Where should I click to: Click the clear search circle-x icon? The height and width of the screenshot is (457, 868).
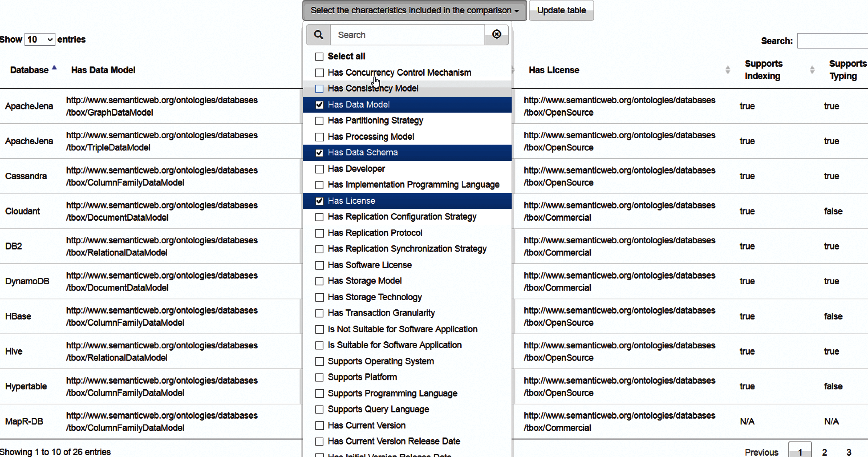tap(496, 34)
